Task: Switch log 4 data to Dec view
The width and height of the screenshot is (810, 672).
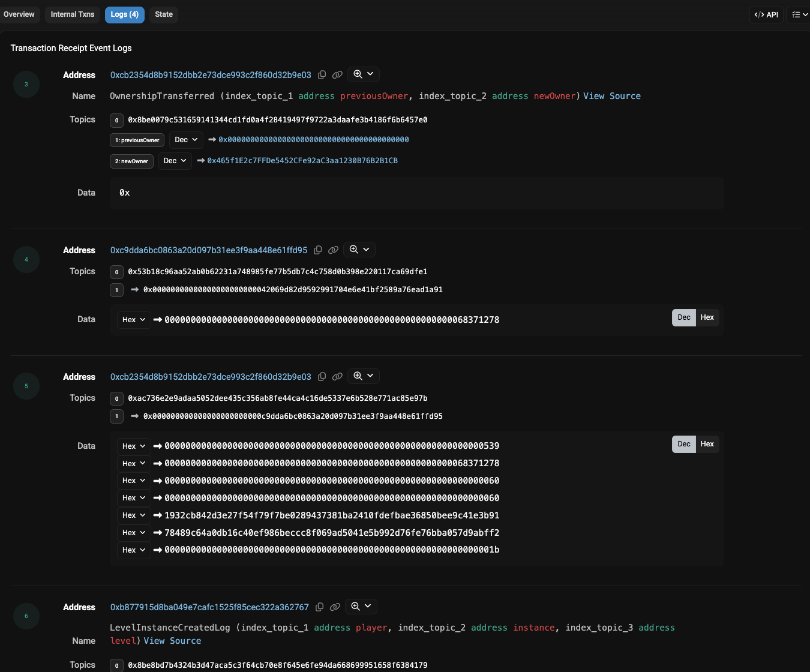Action: pyautogui.click(x=683, y=317)
